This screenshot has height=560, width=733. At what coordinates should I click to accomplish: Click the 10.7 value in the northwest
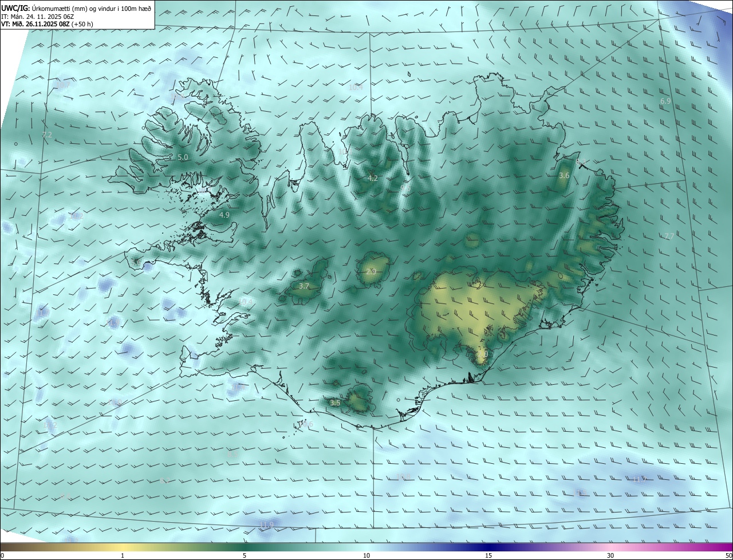[x=62, y=85]
